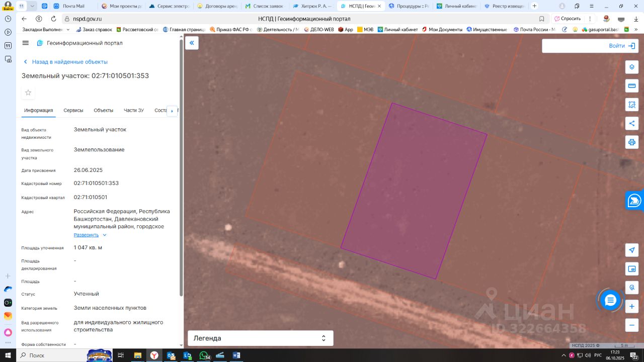Click the Спросить assistant button
This screenshot has width=644, height=362.
(568, 19)
